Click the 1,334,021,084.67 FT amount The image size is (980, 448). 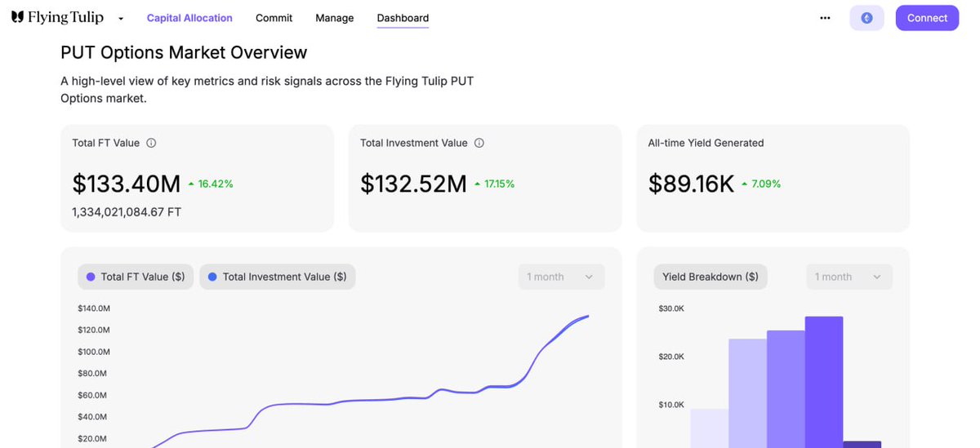(127, 212)
